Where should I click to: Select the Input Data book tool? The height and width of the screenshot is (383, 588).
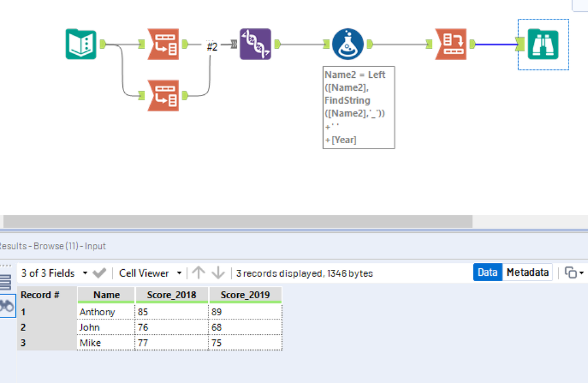coord(81,44)
